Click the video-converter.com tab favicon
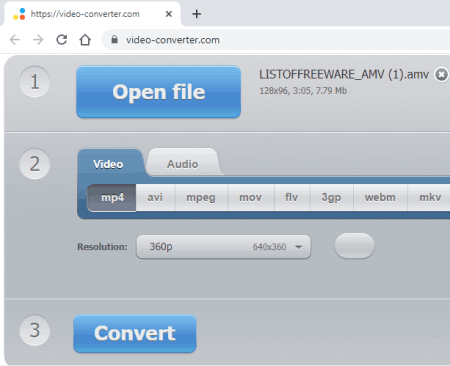Screen dimensions: 450x366 (19, 14)
